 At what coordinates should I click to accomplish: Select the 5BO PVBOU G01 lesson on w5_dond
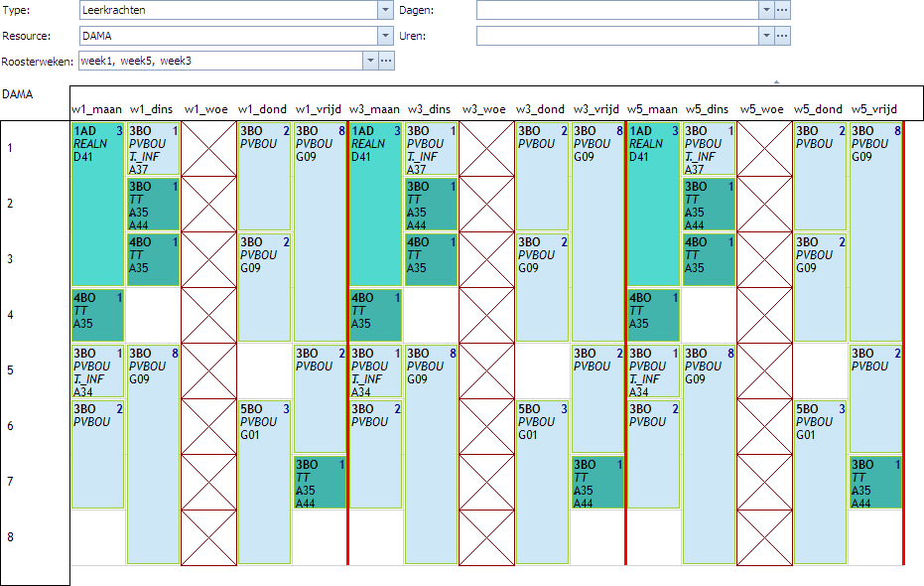[x=820, y=483]
